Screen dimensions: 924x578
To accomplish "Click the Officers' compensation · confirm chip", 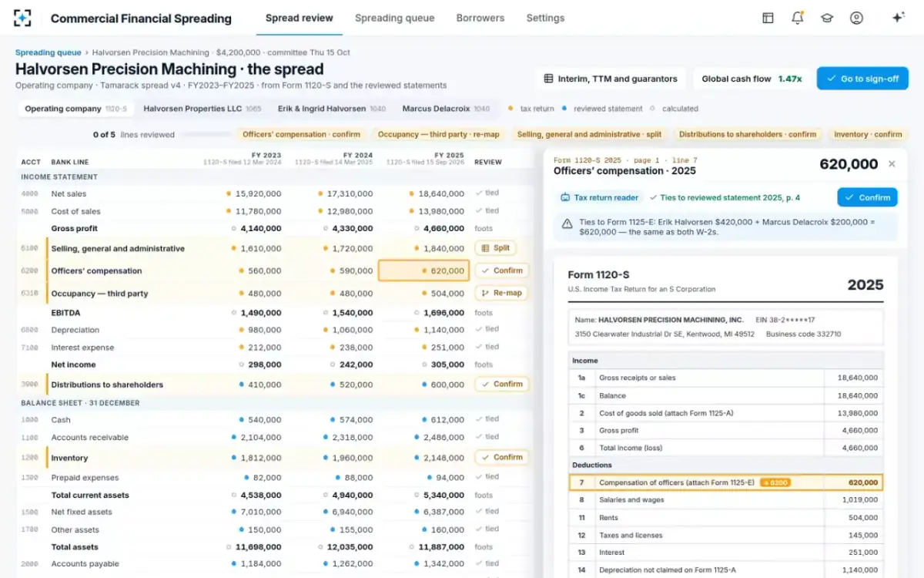I will (x=302, y=134).
